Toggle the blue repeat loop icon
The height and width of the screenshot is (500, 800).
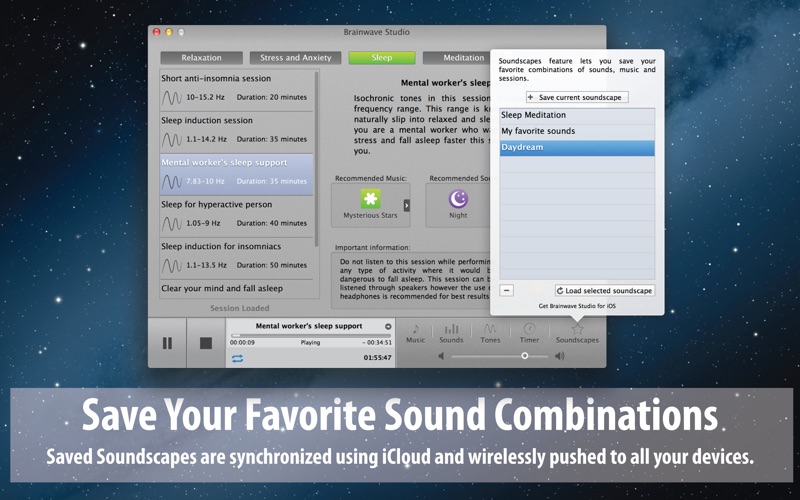pos(237,359)
